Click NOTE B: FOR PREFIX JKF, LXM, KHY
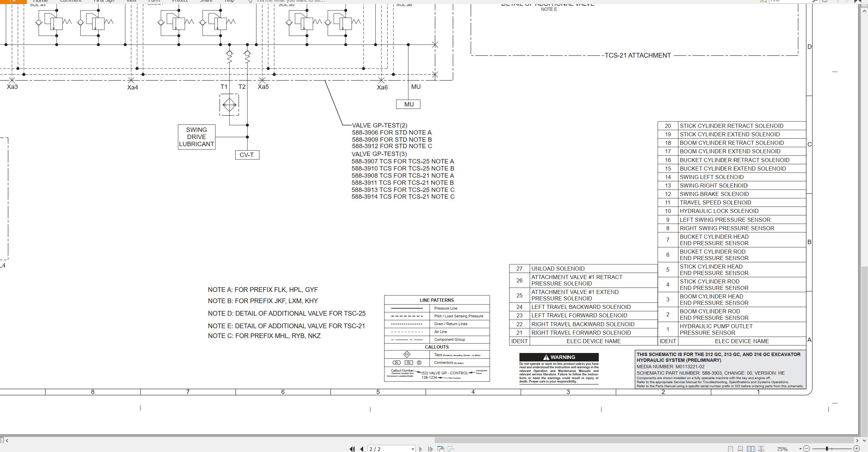Screen dimensions: 868x452 click(x=263, y=301)
